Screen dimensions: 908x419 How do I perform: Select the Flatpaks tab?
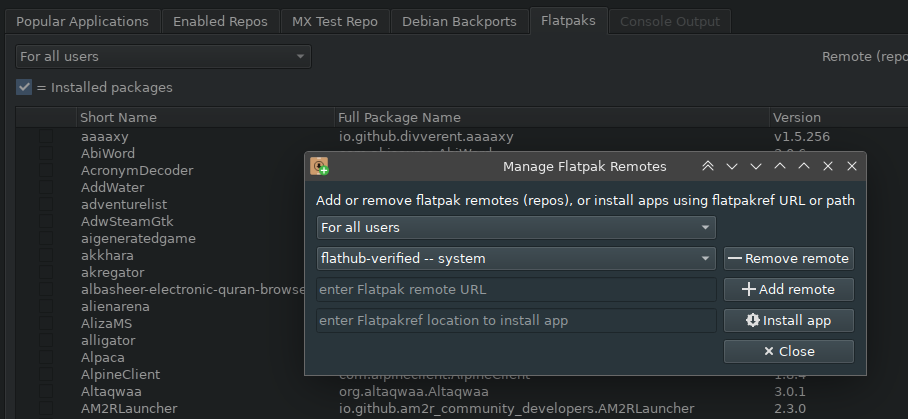pyautogui.click(x=568, y=21)
